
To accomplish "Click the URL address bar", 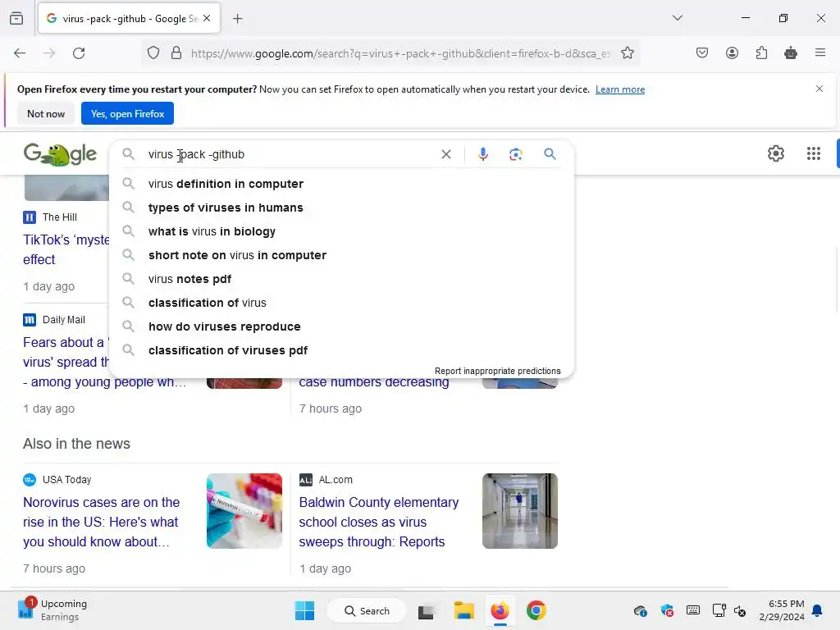I will point(400,53).
